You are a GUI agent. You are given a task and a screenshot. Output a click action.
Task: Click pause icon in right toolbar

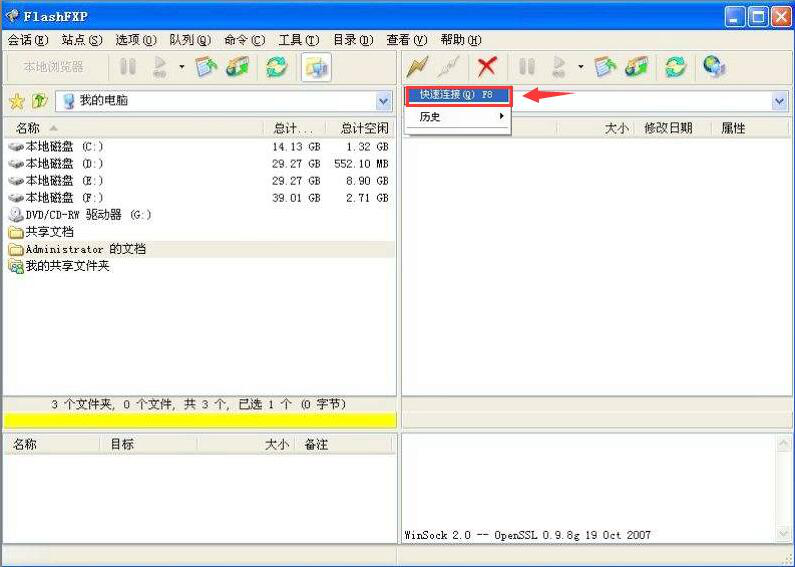(527, 67)
